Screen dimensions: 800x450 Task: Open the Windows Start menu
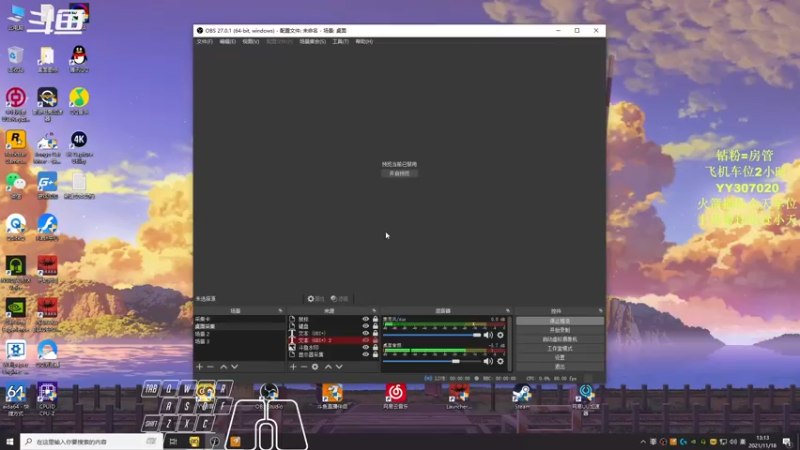[x=10, y=441]
